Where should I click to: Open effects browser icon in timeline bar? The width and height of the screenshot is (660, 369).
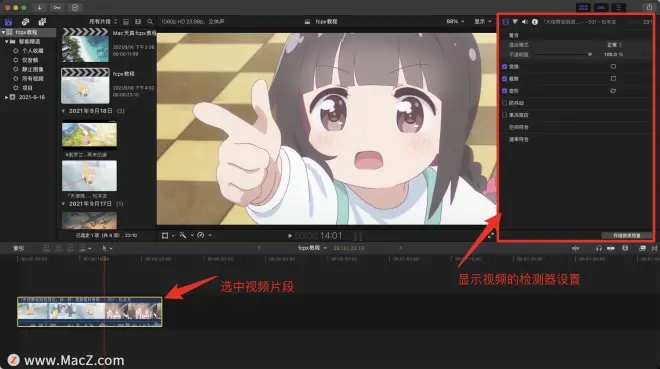642,248
